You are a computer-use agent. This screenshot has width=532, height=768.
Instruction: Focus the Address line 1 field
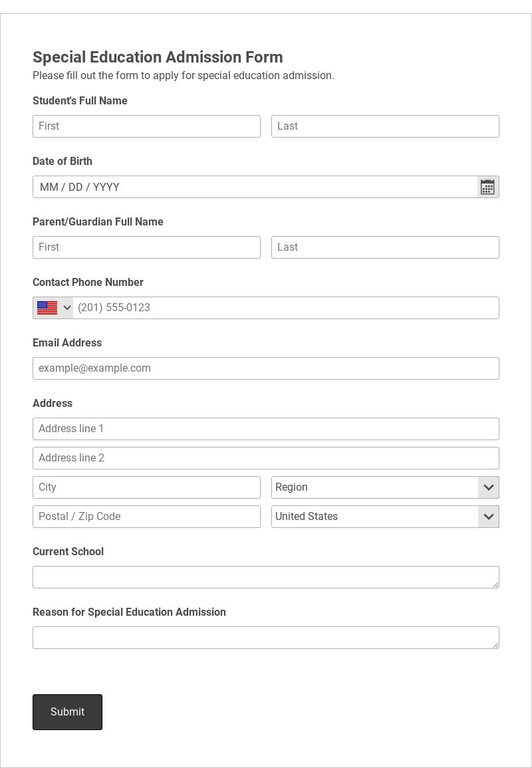pyautogui.click(x=266, y=429)
